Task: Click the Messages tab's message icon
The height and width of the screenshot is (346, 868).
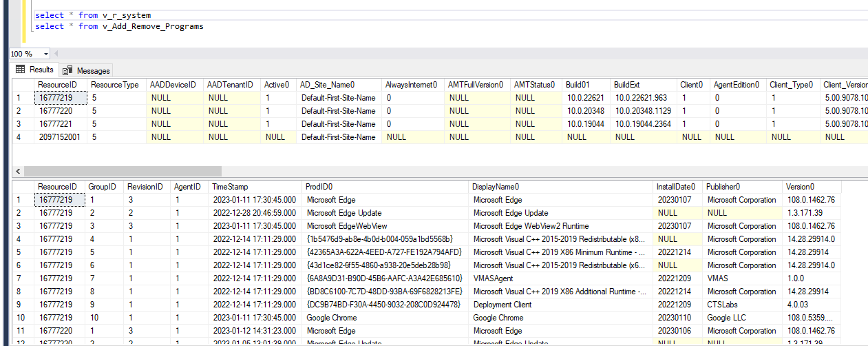Action: point(67,70)
